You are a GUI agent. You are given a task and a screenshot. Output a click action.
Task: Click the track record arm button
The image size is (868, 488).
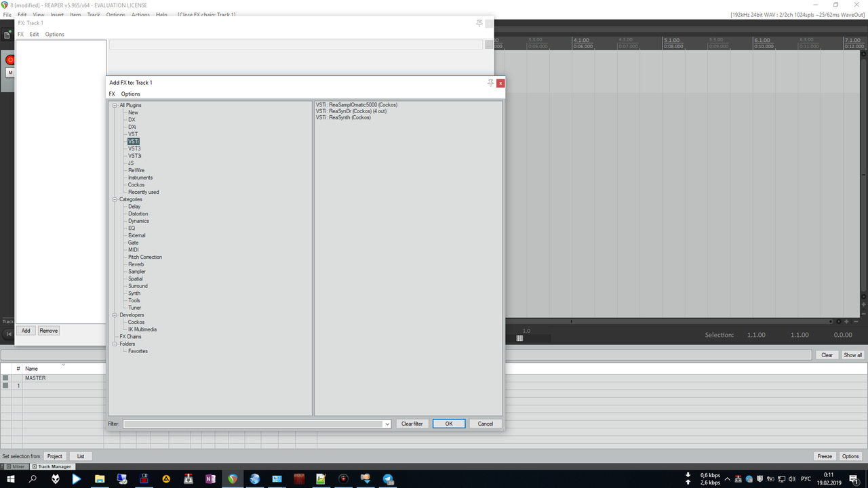9,60
